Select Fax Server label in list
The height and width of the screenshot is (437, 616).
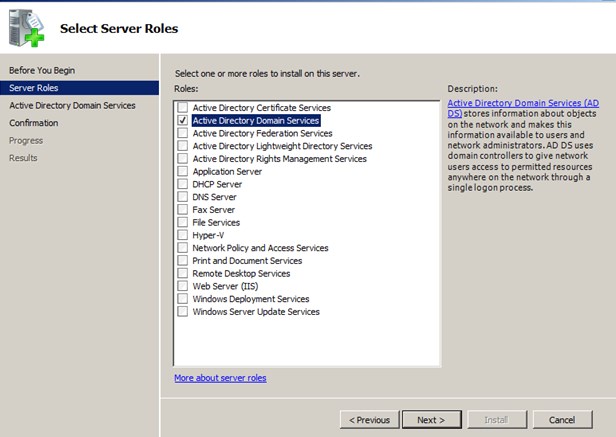point(213,209)
